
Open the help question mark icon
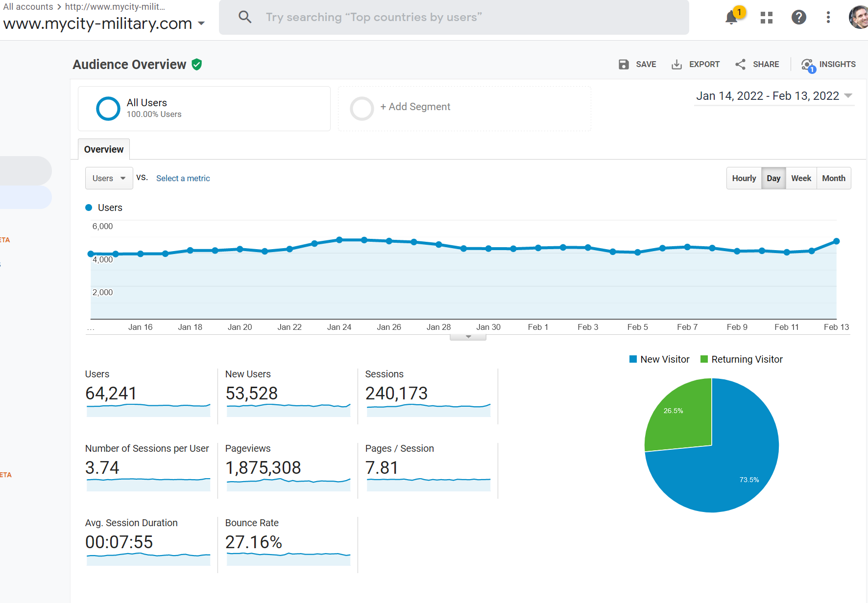(x=798, y=18)
